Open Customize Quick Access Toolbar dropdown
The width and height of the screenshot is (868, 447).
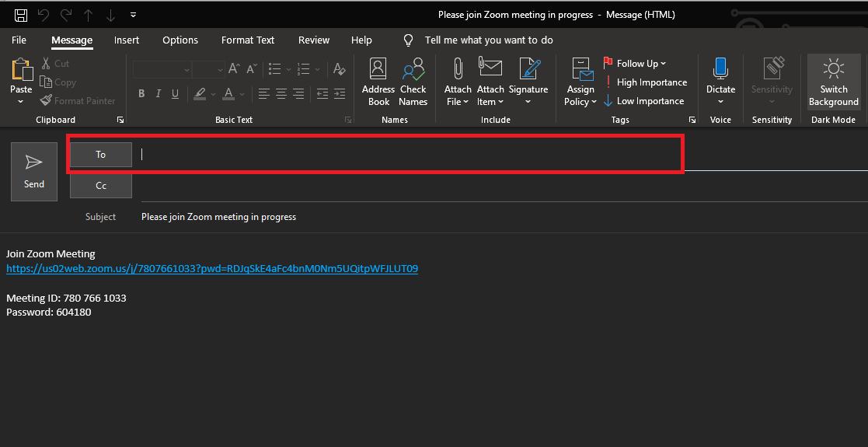click(134, 15)
